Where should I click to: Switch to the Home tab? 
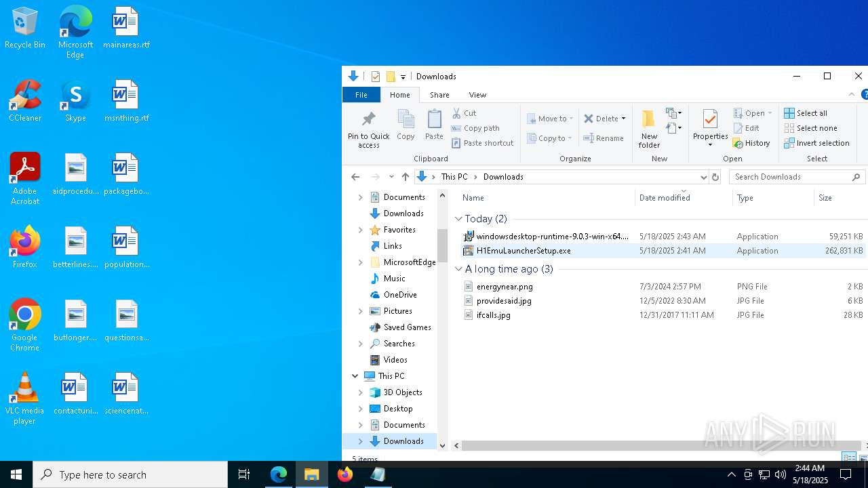(399, 95)
